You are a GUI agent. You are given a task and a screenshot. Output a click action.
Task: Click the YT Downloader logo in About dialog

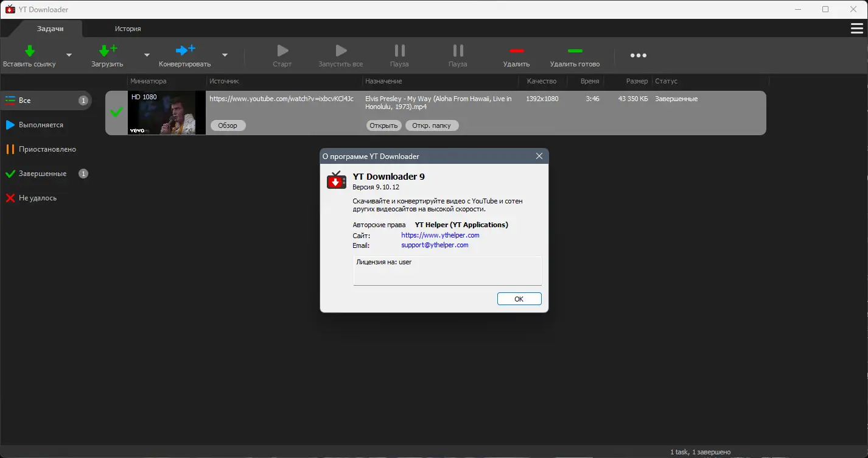(x=337, y=180)
